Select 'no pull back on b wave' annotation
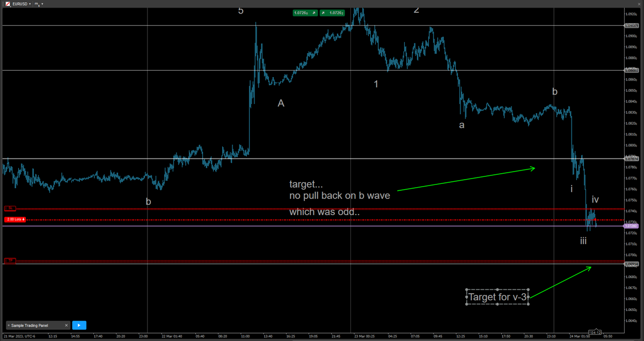Image resolution: width=644 pixels, height=341 pixels. coord(340,196)
